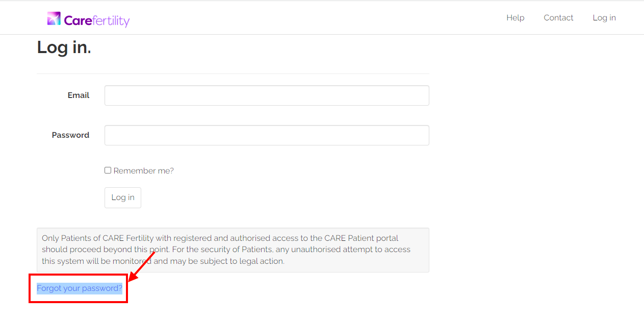
Task: Select Log in from the top navigation
Action: (604, 18)
